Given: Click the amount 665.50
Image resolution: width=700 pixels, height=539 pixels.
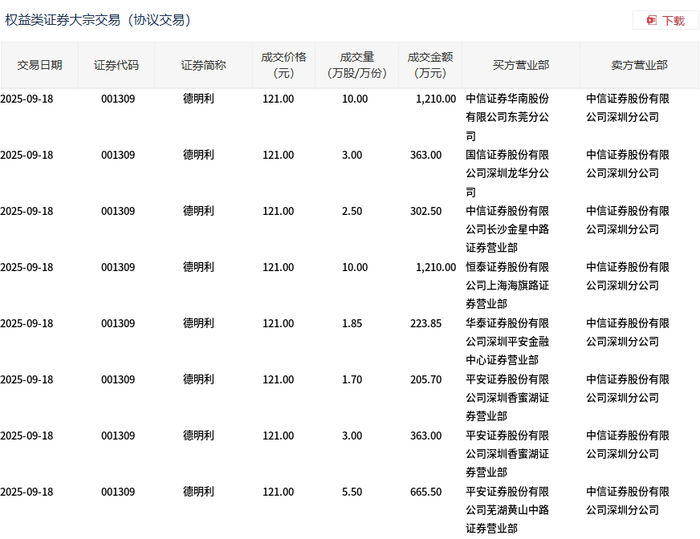Looking at the screenshot, I should tap(426, 492).
